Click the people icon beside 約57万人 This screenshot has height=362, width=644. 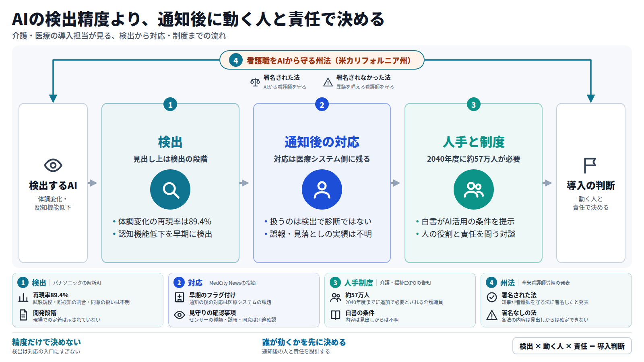[336, 298]
